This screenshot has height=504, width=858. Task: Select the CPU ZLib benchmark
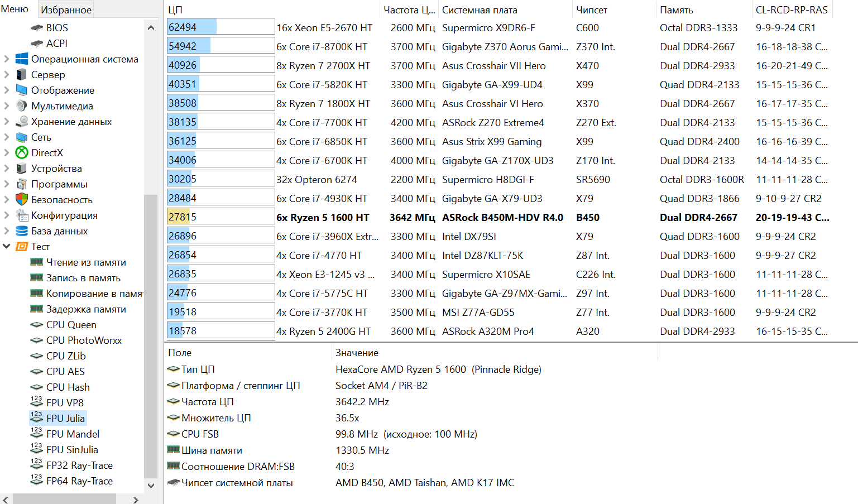coord(66,356)
